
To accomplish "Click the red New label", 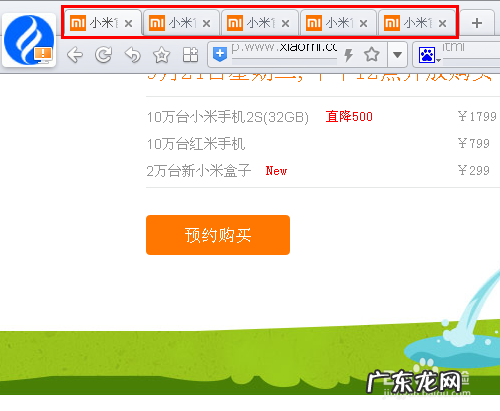I will 276,171.
